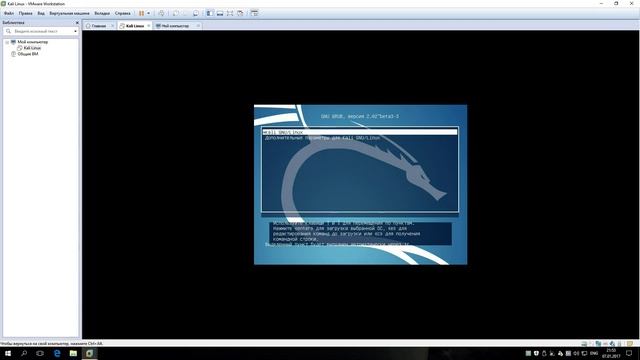Switch to the Мой компьютер tab
Viewport: 640px width, 360px height.
(175, 26)
